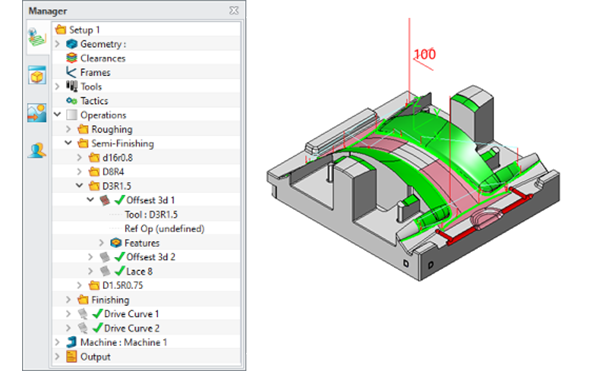Collapse the Semi-Finishing folder
This screenshot has width=600, height=371.
tap(68, 143)
